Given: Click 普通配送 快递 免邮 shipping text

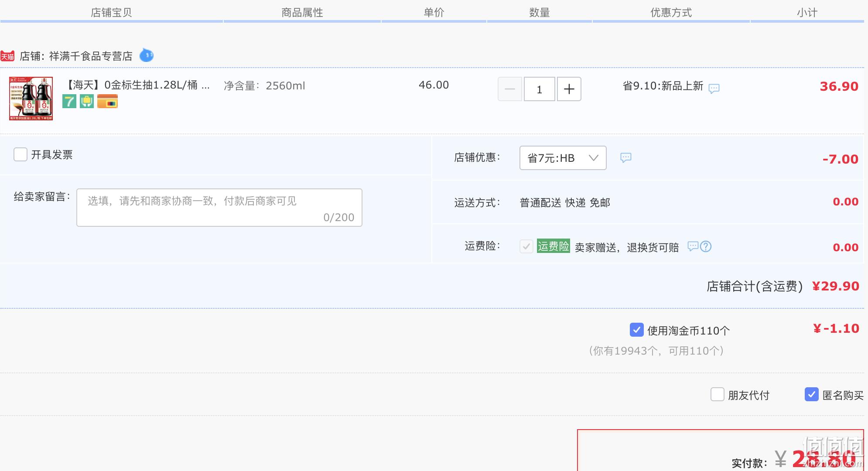Looking at the screenshot, I should (x=565, y=203).
